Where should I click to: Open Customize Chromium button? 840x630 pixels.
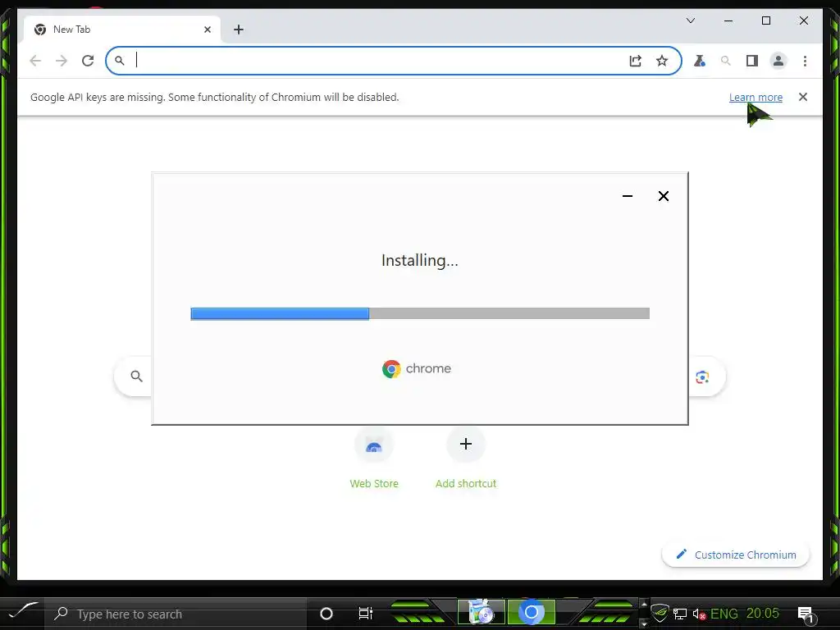(736, 555)
